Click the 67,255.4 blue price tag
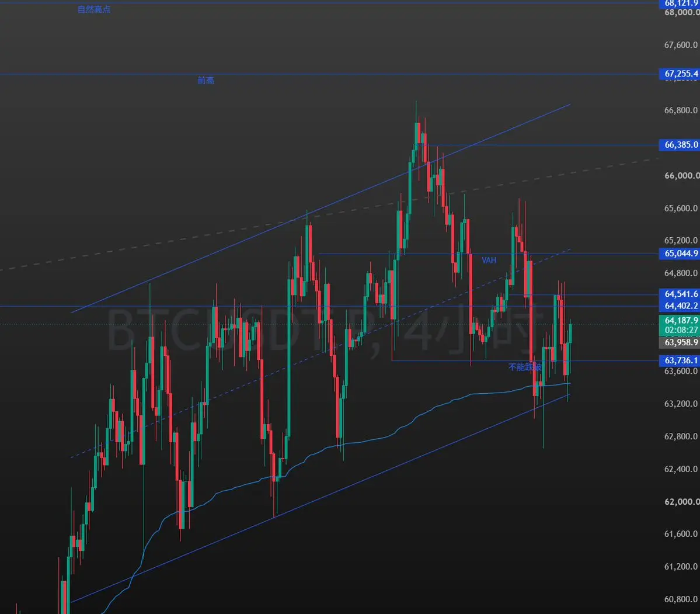The image size is (700, 614). (x=680, y=74)
